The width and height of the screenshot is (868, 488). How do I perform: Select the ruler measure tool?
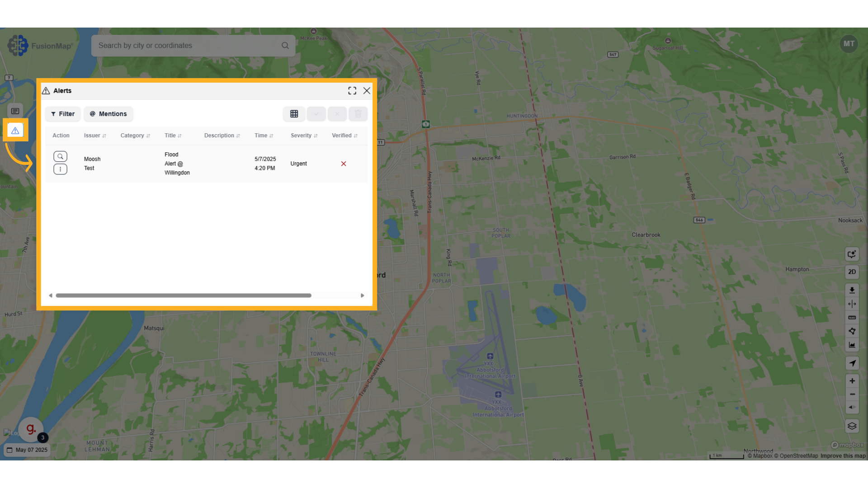pos(852,318)
